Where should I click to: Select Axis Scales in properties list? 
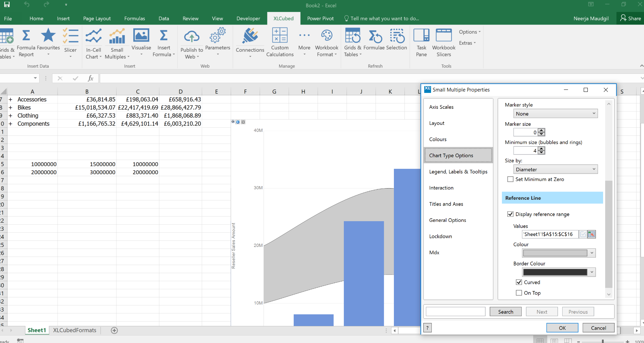(441, 107)
